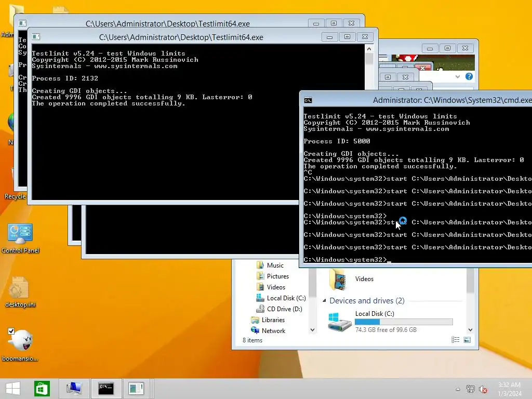Image resolution: width=532 pixels, height=399 pixels.
Task: Open Music folder in Explorer navigation pane
Action: 270,265
